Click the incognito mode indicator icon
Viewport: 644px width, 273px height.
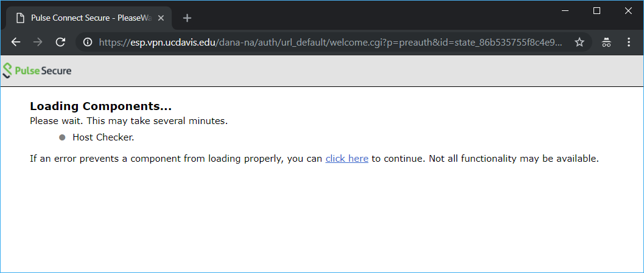click(606, 42)
